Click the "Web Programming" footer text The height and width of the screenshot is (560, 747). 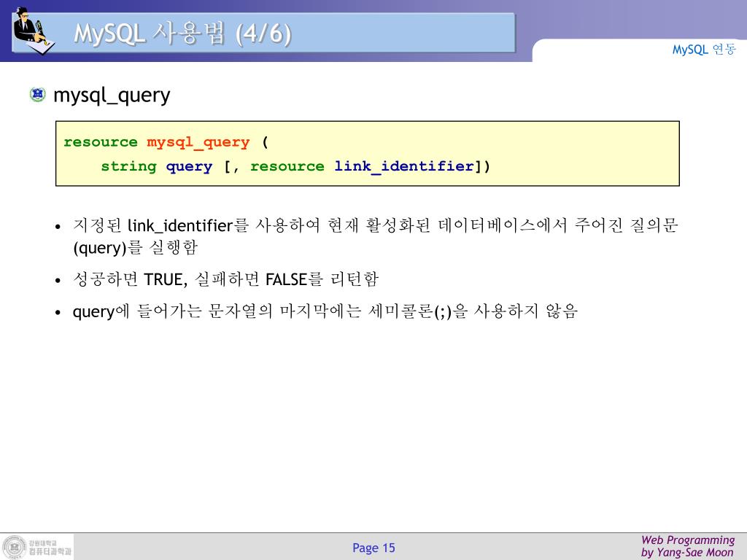(x=688, y=540)
